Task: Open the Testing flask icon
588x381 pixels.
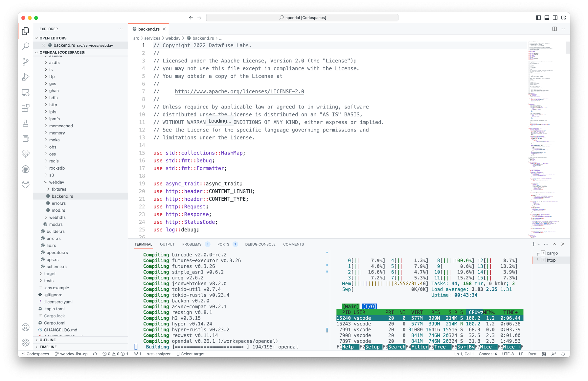Action: [x=26, y=123]
